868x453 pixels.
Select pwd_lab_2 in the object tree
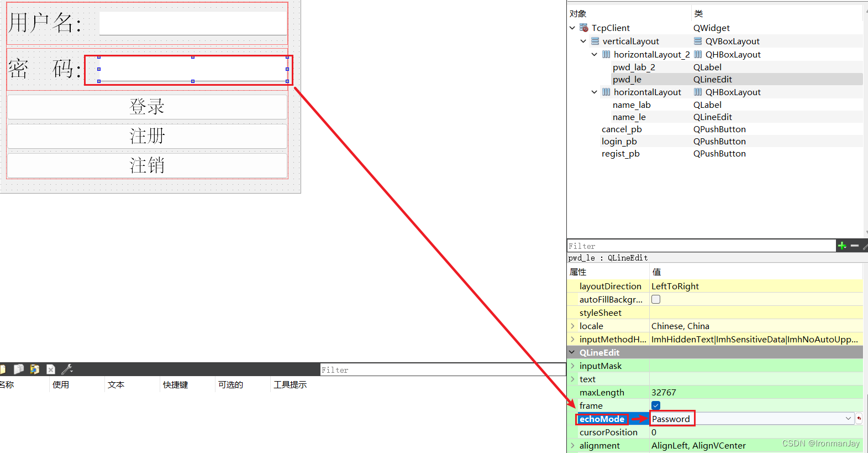[x=634, y=67]
